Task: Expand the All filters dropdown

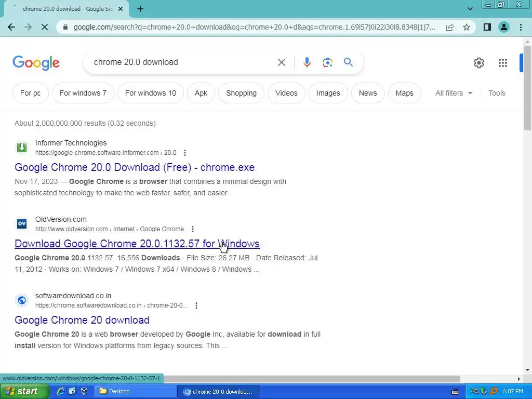Action: click(x=454, y=93)
